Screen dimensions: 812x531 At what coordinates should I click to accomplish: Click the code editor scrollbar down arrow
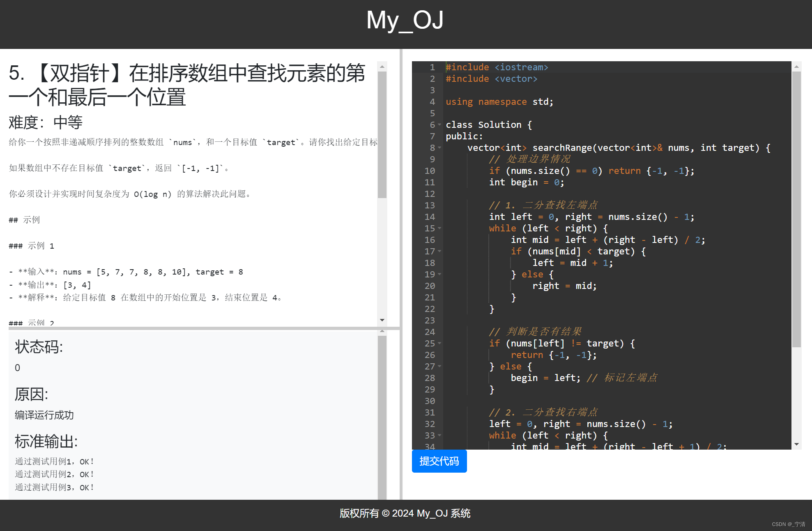pos(796,445)
